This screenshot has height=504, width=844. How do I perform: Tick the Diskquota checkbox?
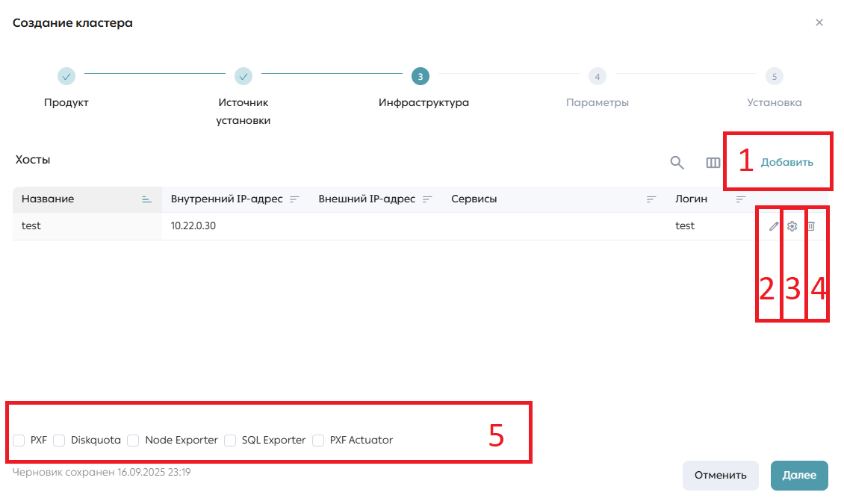59,441
